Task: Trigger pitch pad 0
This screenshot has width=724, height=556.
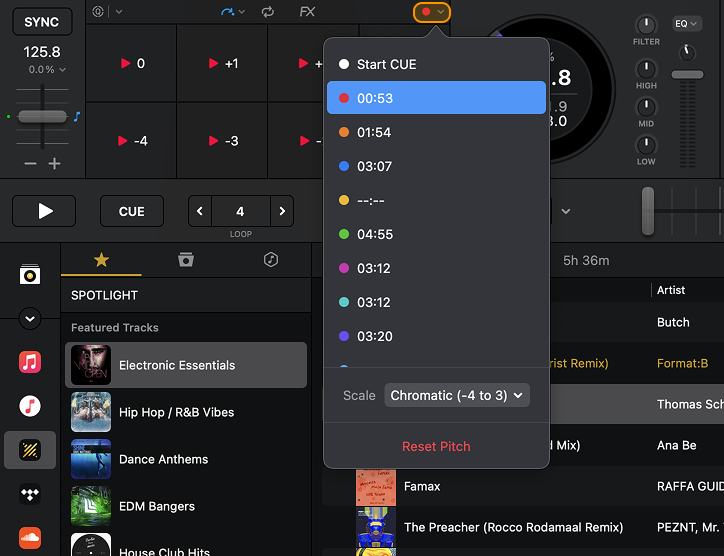Action: 131,63
